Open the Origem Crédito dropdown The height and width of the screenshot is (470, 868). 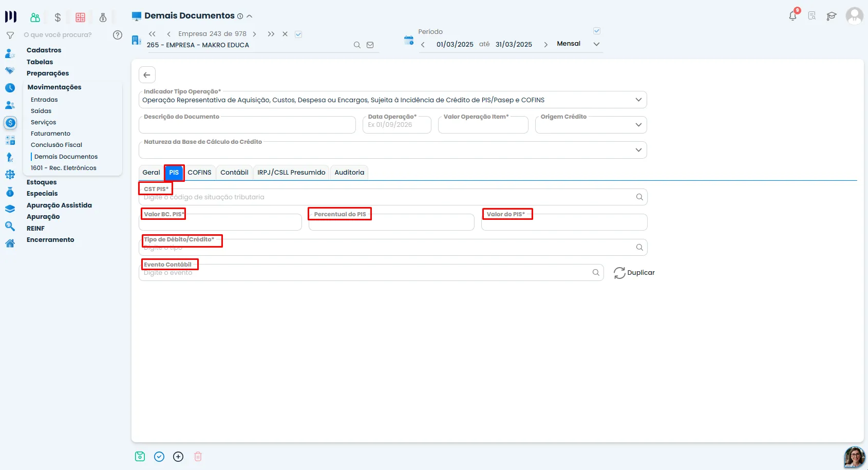pos(638,125)
